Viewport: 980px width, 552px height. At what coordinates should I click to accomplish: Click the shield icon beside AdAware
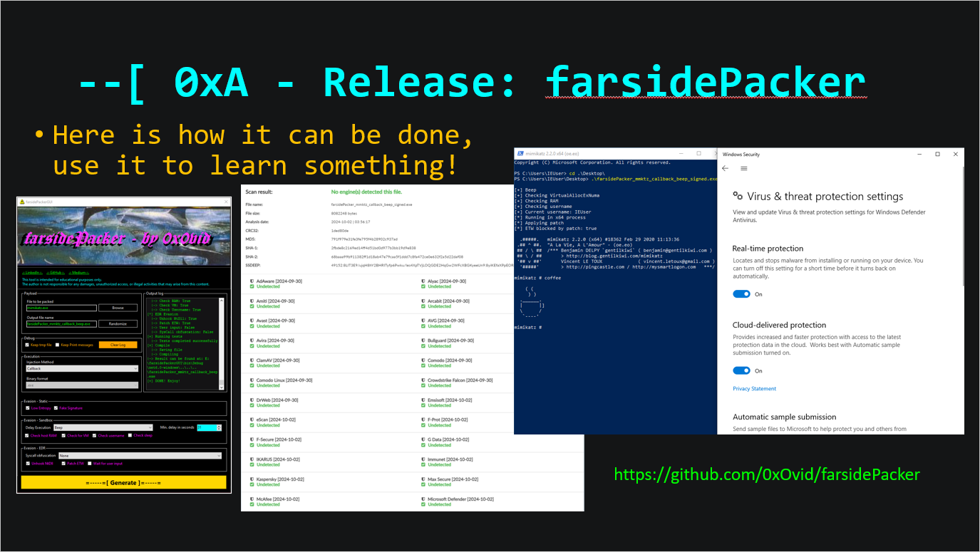(252, 282)
